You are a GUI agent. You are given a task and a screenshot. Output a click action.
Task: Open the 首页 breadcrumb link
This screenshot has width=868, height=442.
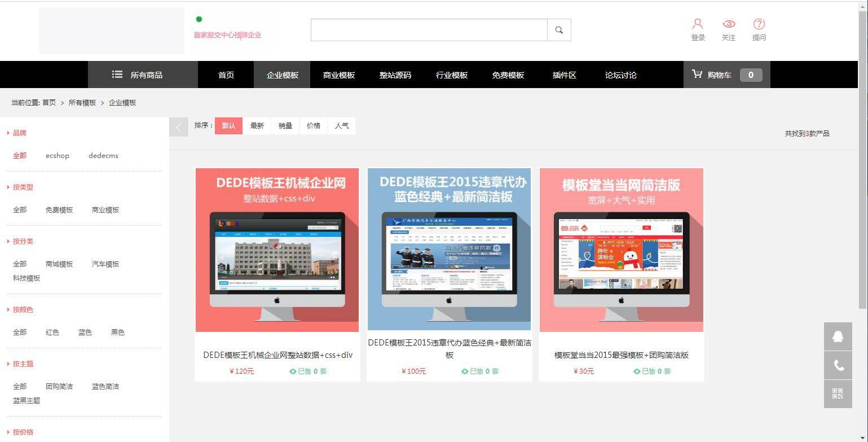pyautogui.click(x=50, y=102)
